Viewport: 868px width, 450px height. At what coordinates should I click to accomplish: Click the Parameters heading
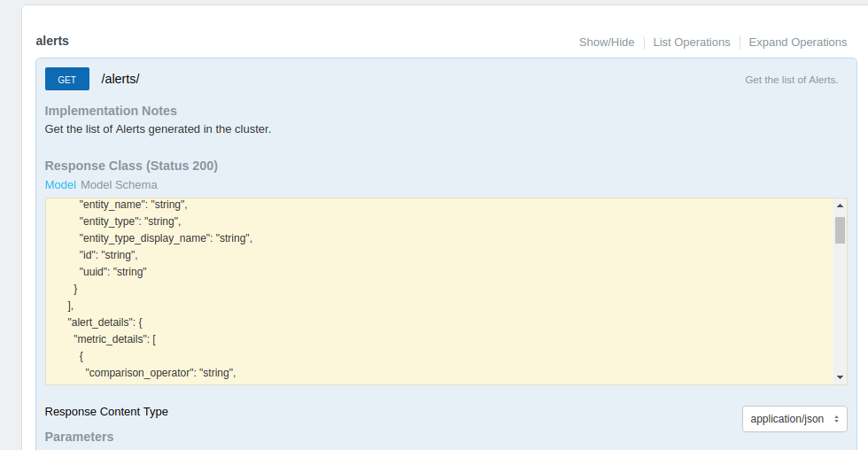tap(79, 437)
